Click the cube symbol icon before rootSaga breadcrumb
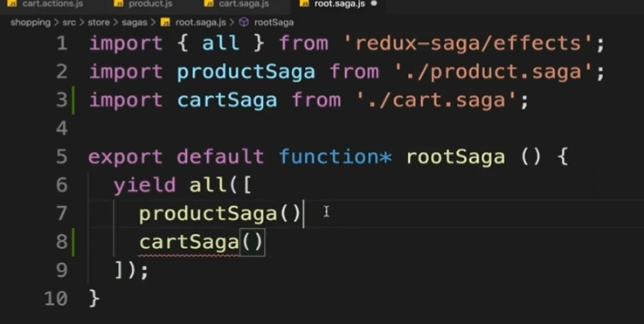644x324 pixels. [244, 22]
